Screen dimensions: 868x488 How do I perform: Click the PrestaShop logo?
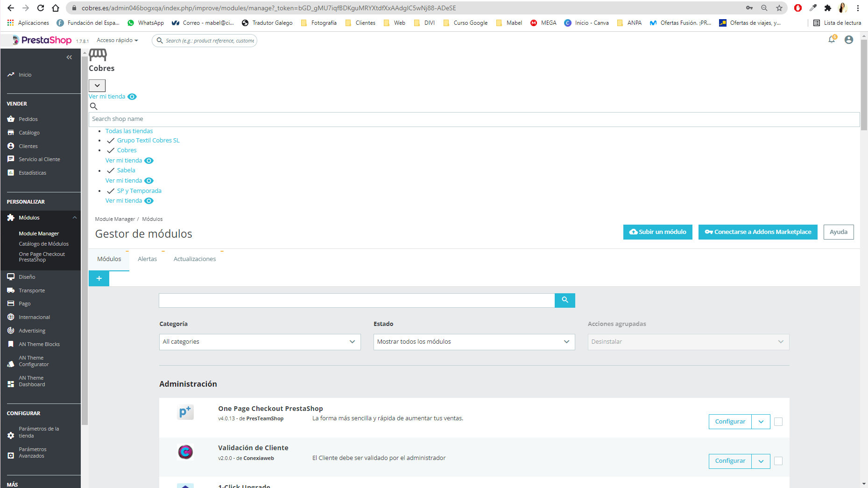coord(42,40)
